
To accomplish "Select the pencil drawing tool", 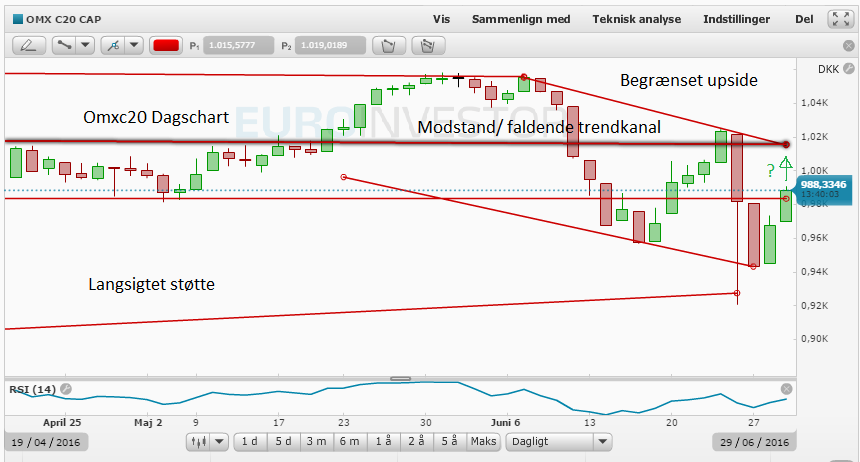I will pos(29,46).
